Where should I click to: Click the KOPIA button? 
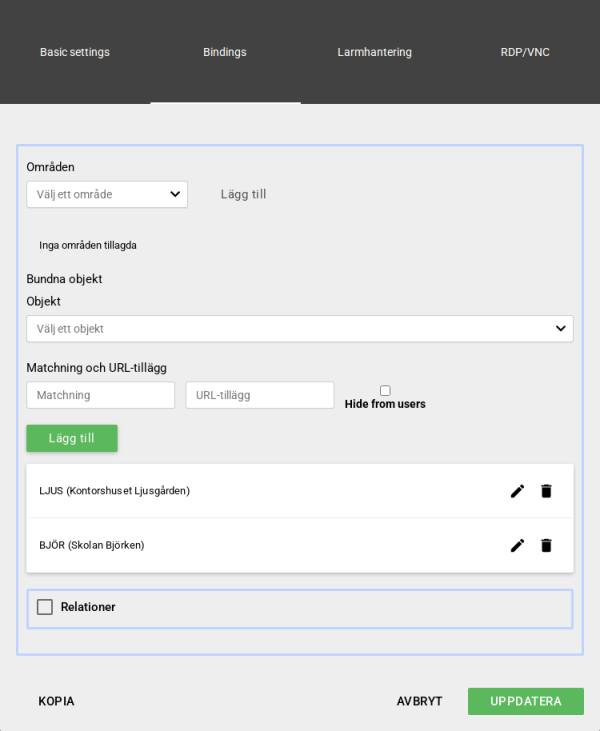tap(56, 701)
